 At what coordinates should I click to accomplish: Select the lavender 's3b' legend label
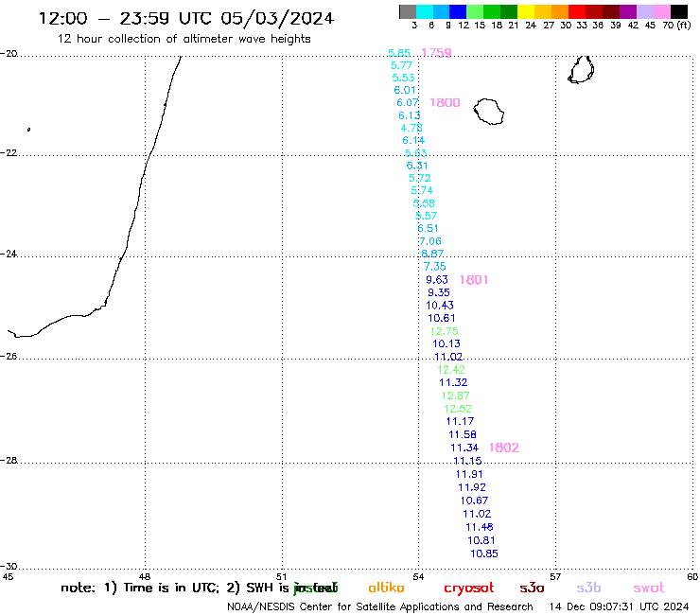pos(588,588)
